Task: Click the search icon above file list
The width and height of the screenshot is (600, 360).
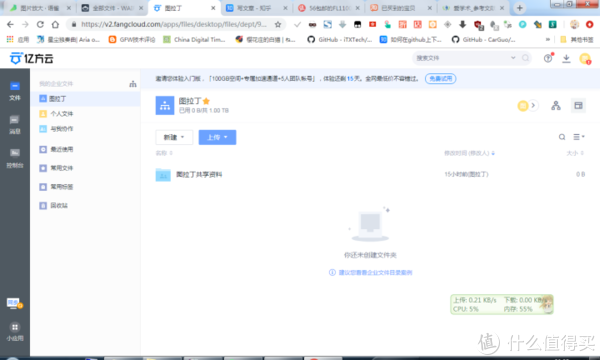Action: click(x=562, y=137)
